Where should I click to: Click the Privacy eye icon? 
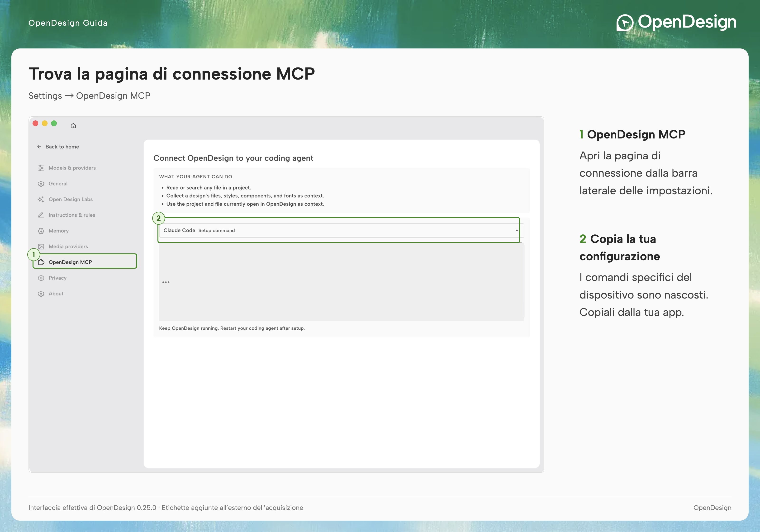tap(41, 278)
